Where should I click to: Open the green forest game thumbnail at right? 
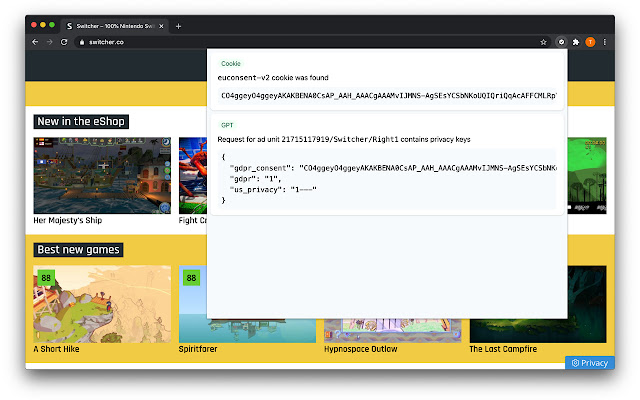[587, 176]
